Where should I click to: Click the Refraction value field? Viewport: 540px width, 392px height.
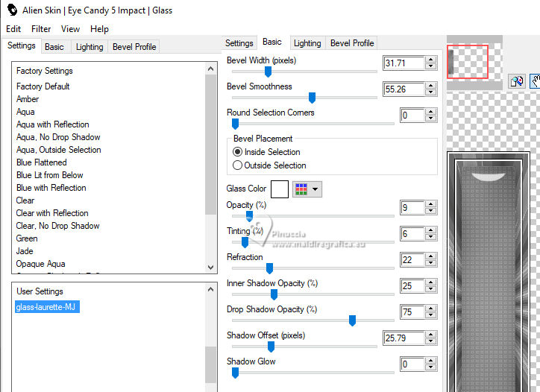(x=412, y=260)
